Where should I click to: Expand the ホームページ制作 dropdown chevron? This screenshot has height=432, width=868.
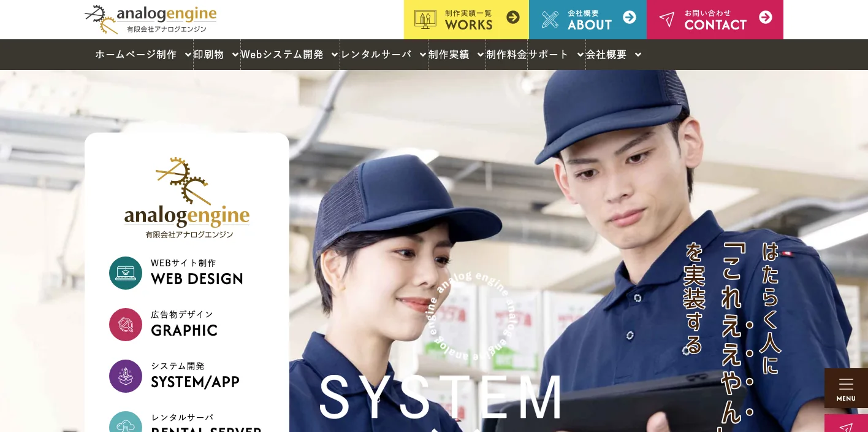188,55
